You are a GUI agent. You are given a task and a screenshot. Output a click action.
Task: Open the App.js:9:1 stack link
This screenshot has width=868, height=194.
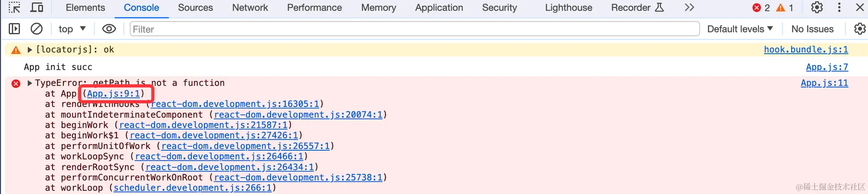(114, 94)
